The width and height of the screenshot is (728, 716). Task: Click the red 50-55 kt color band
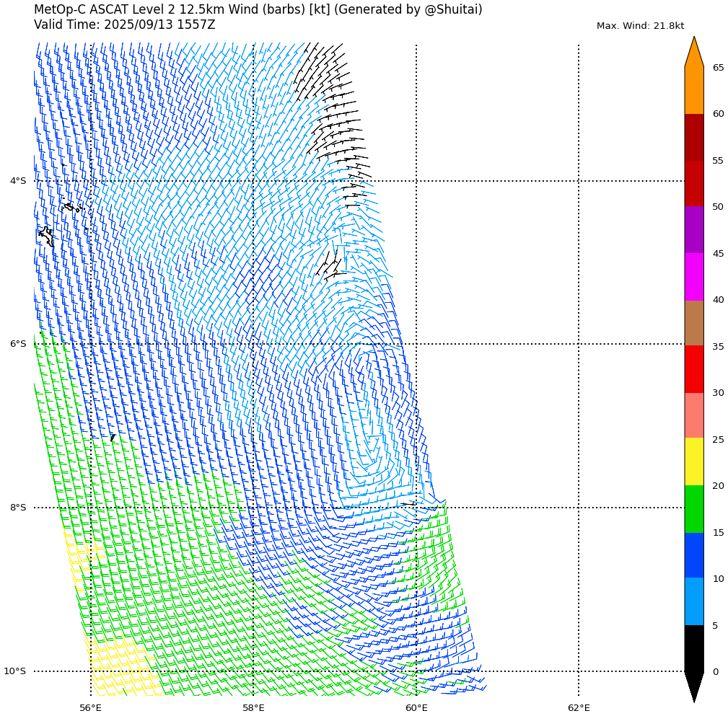coord(694,183)
